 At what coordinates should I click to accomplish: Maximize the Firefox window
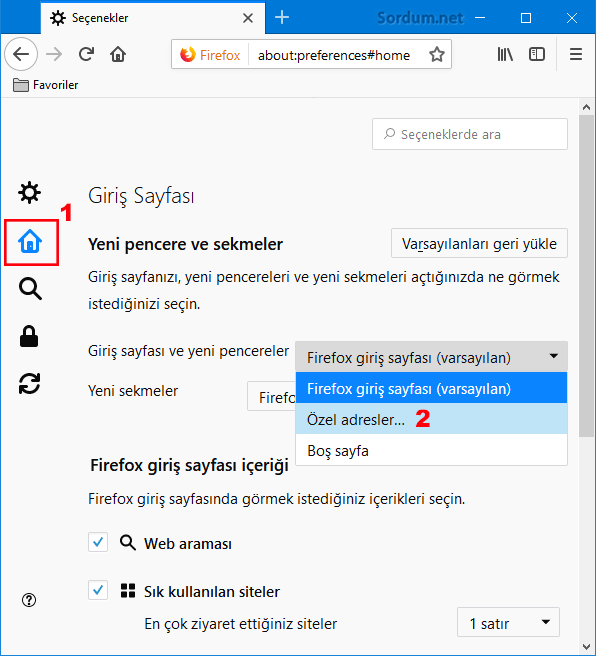tap(526, 18)
